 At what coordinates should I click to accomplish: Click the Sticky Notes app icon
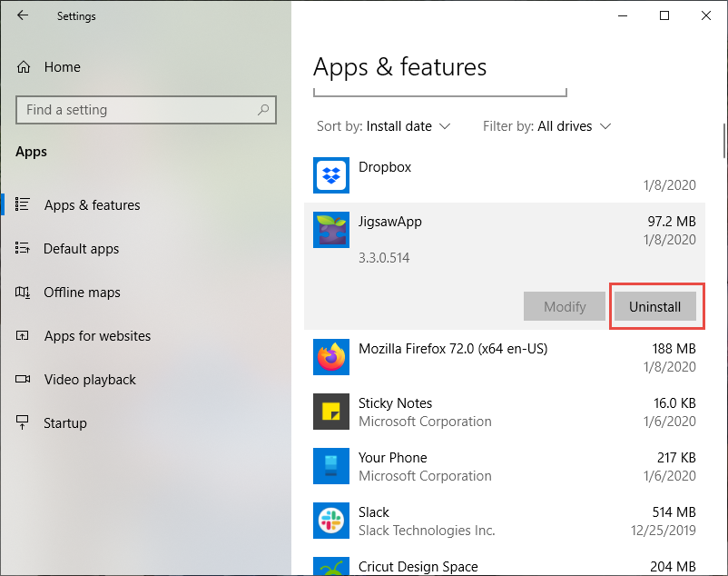(x=331, y=412)
